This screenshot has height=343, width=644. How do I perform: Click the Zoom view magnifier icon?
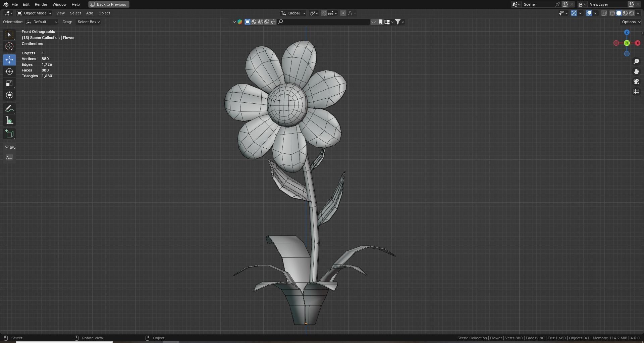pyautogui.click(x=636, y=61)
